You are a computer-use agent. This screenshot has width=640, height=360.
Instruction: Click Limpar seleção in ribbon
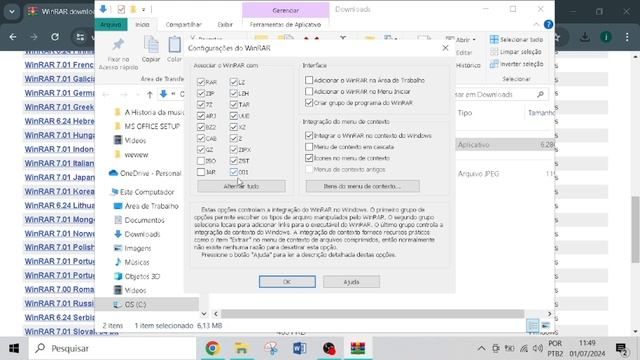(x=516, y=52)
